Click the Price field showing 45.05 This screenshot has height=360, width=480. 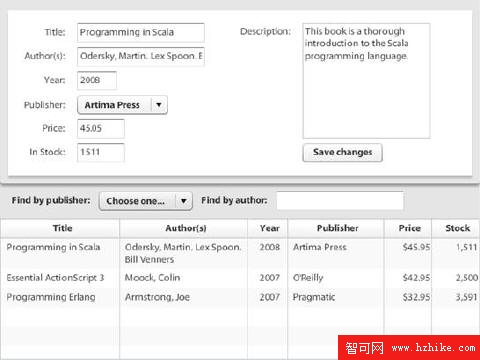tap(101, 128)
